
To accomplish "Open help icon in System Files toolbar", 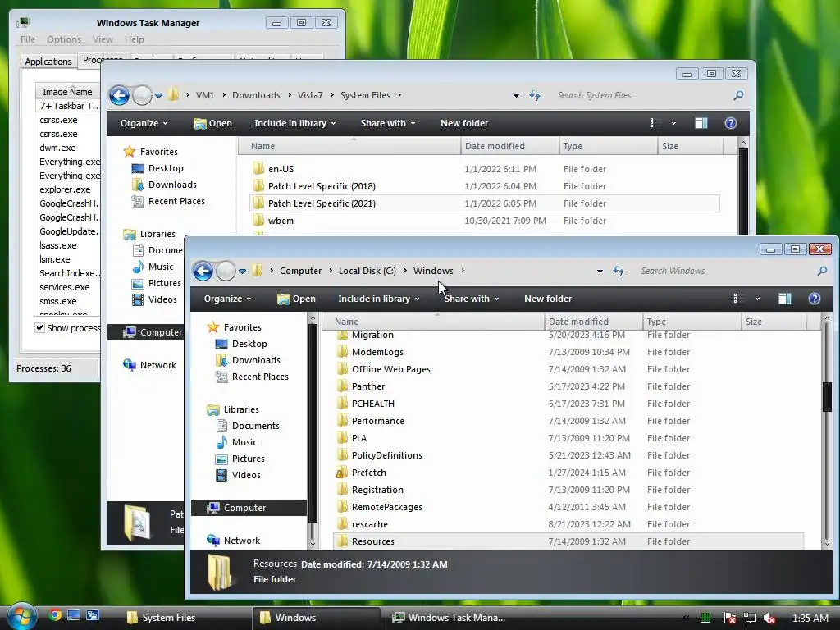I will click(x=731, y=123).
